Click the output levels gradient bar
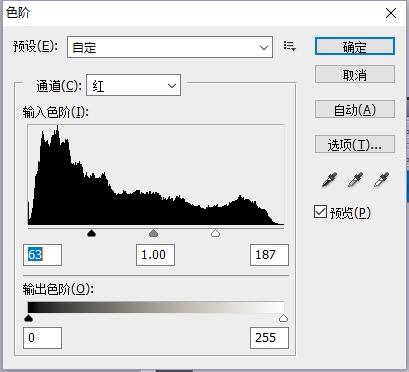Image resolution: width=409 pixels, height=372 pixels. [x=156, y=307]
